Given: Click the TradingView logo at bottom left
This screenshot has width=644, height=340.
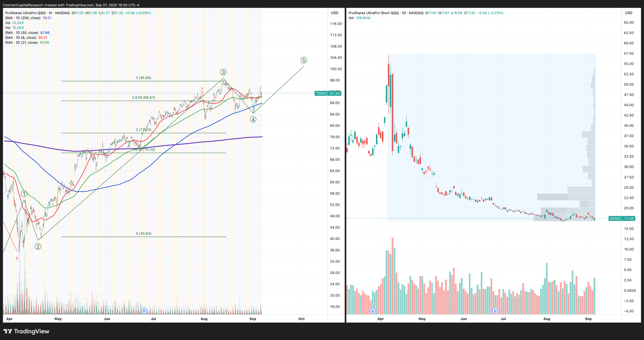Looking at the screenshot, I should (26, 331).
